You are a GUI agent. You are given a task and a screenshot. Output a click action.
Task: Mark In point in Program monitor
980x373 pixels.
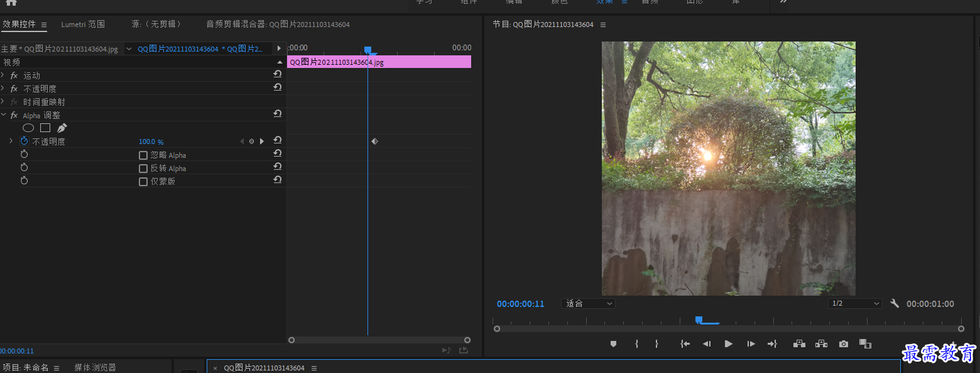(x=636, y=344)
